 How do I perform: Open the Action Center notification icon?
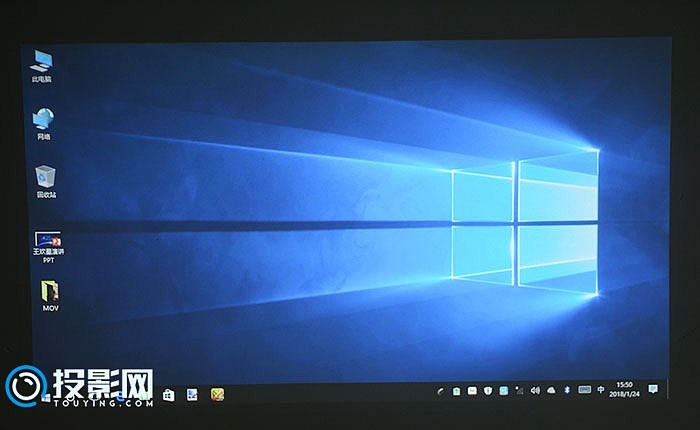pyautogui.click(x=653, y=389)
